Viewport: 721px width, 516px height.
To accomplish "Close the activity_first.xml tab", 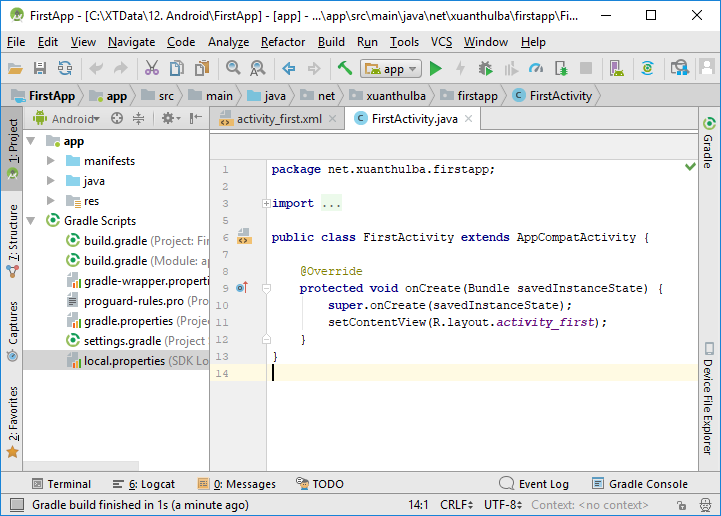I will 332,119.
